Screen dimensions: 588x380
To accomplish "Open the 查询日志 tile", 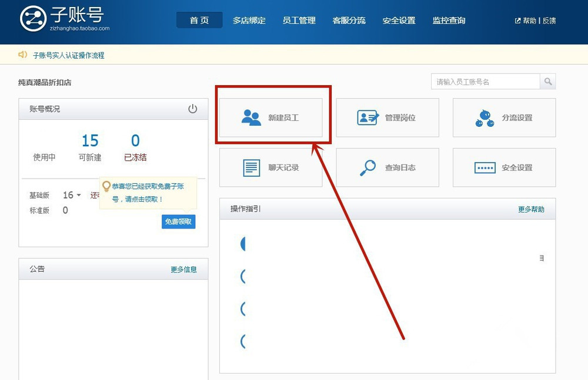I will click(x=387, y=167).
